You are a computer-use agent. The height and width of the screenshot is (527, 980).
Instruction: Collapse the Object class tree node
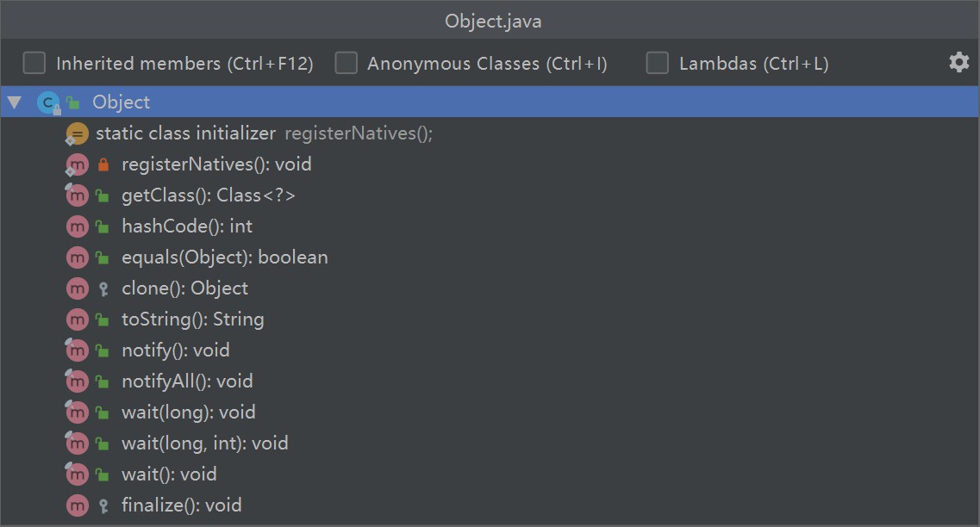coord(15,102)
